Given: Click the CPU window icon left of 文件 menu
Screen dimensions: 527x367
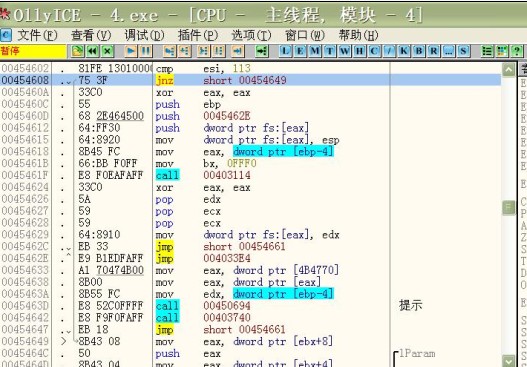Looking at the screenshot, I should tap(6, 35).
